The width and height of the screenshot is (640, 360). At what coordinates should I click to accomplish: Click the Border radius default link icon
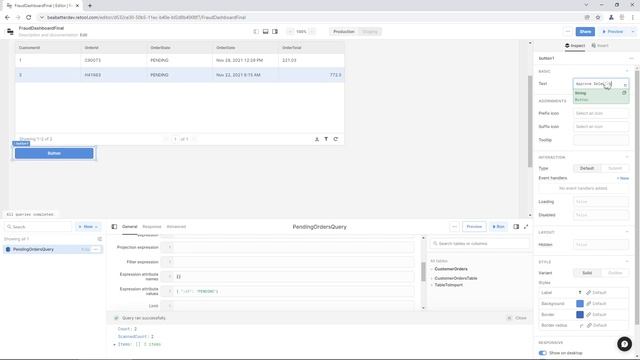589,325
